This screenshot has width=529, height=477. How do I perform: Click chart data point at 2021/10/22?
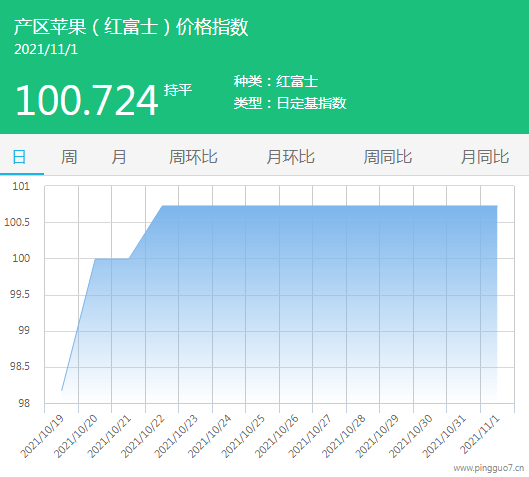pyautogui.click(x=162, y=206)
